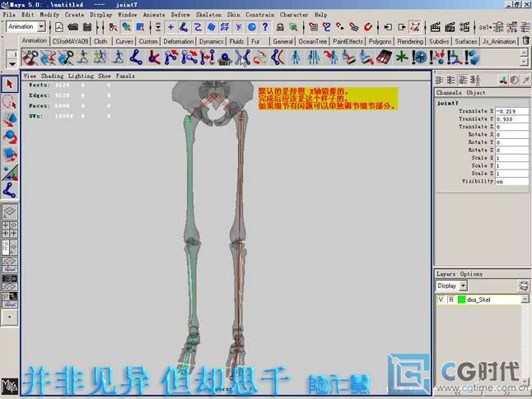Open the Object menu in Channel Box
The height and width of the screenshot is (399, 532).
coord(476,92)
